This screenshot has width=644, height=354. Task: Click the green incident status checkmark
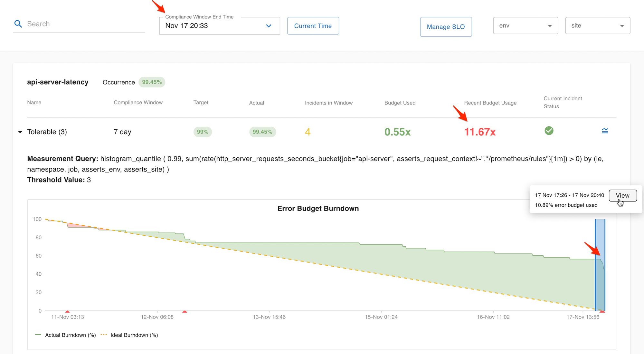click(549, 131)
